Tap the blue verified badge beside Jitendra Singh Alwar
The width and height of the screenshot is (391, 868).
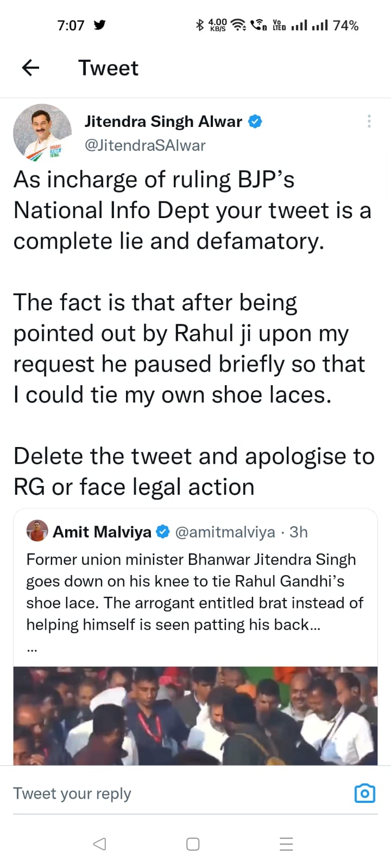255,122
